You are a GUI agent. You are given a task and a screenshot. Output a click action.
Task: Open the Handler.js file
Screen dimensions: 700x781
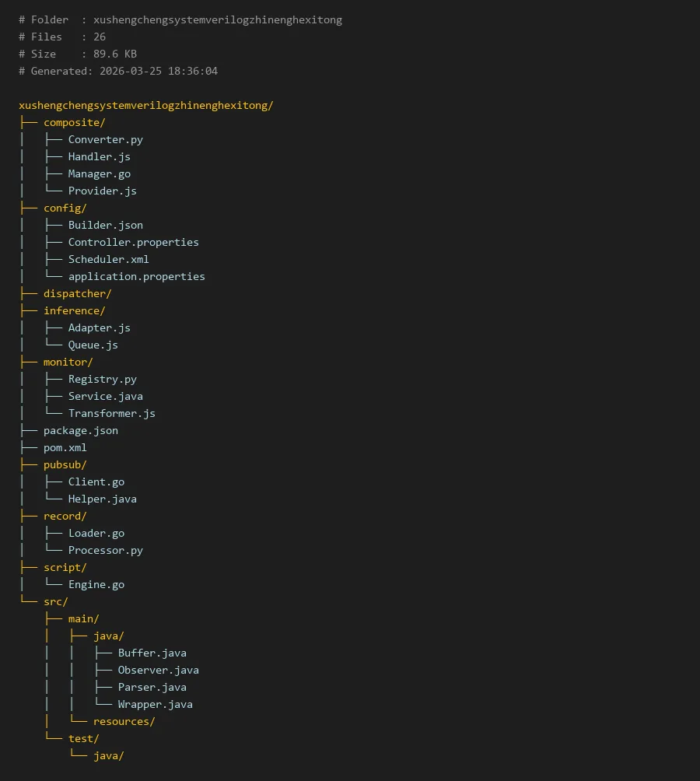(x=99, y=156)
